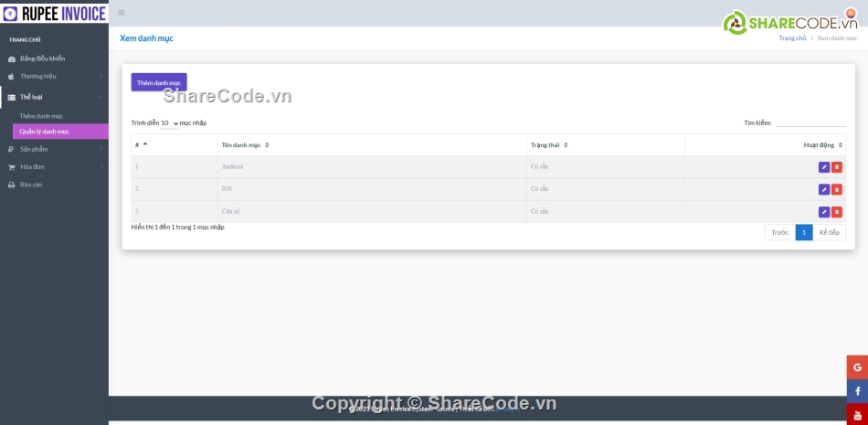Expand the Hóa đơn submenu chevron
The height and width of the screenshot is (425, 868).
point(101,166)
